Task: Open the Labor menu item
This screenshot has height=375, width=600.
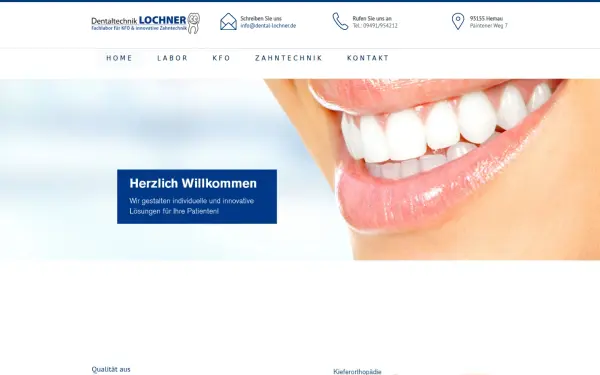Action: click(173, 58)
